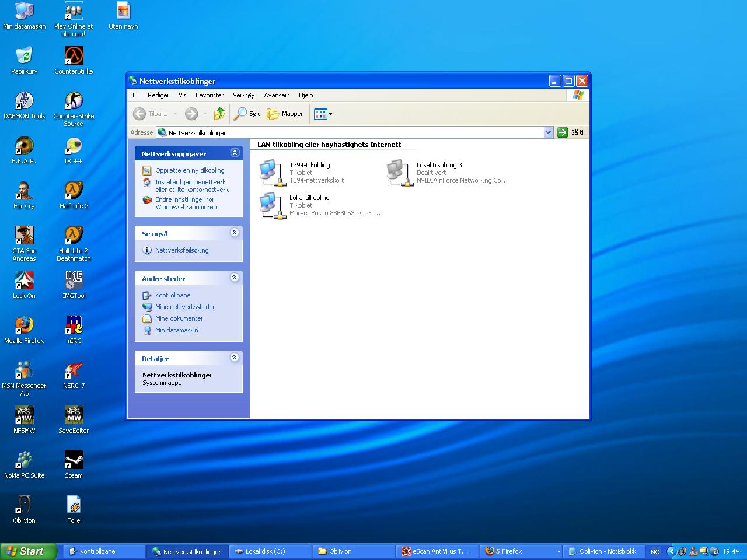
Task: Select the Lokal tilkobling 3 connection icon
Action: [400, 173]
